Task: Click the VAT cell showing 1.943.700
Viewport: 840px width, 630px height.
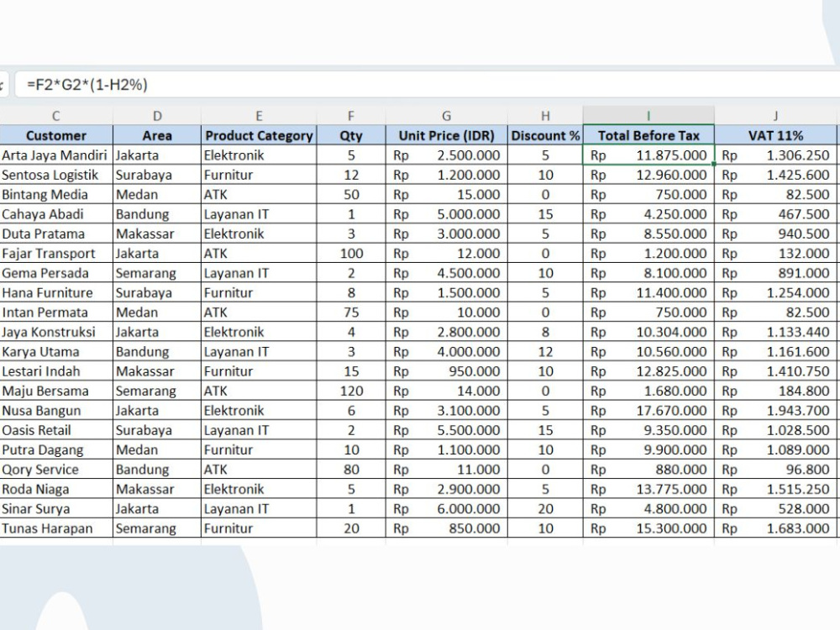Action: 775,411
